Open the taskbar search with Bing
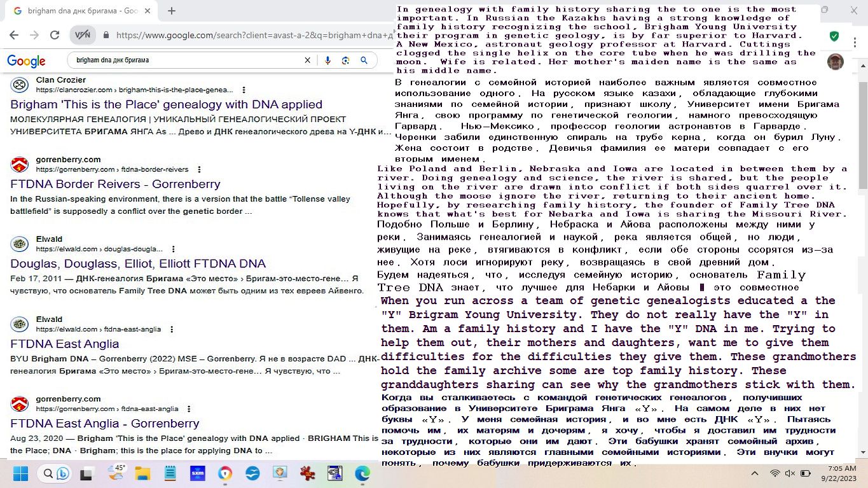 [x=56, y=473]
